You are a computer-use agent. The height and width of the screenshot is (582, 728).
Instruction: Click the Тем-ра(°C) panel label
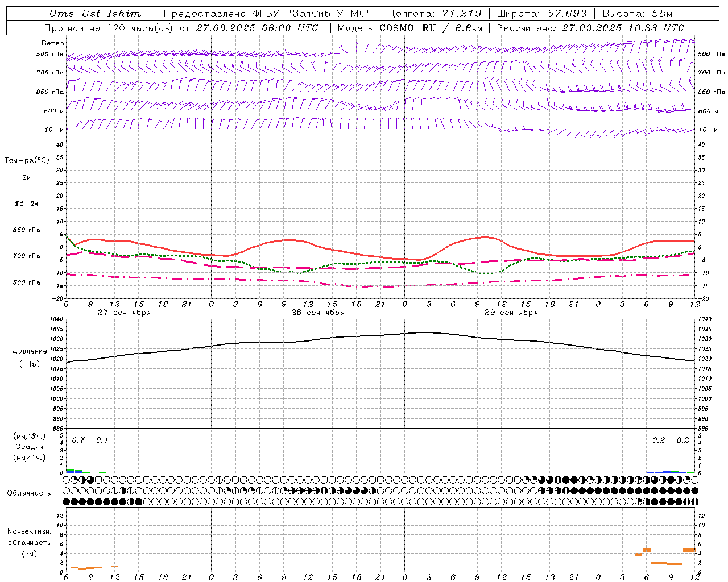(x=27, y=161)
